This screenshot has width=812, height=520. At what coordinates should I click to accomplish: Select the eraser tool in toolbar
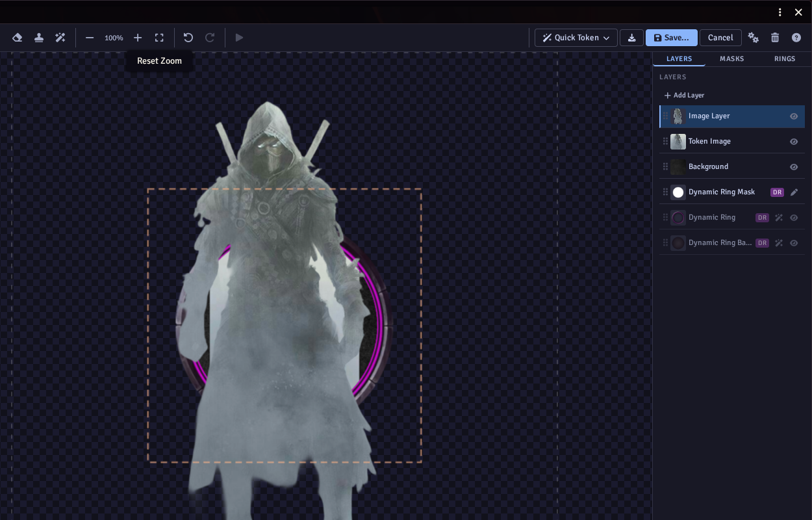[18, 38]
